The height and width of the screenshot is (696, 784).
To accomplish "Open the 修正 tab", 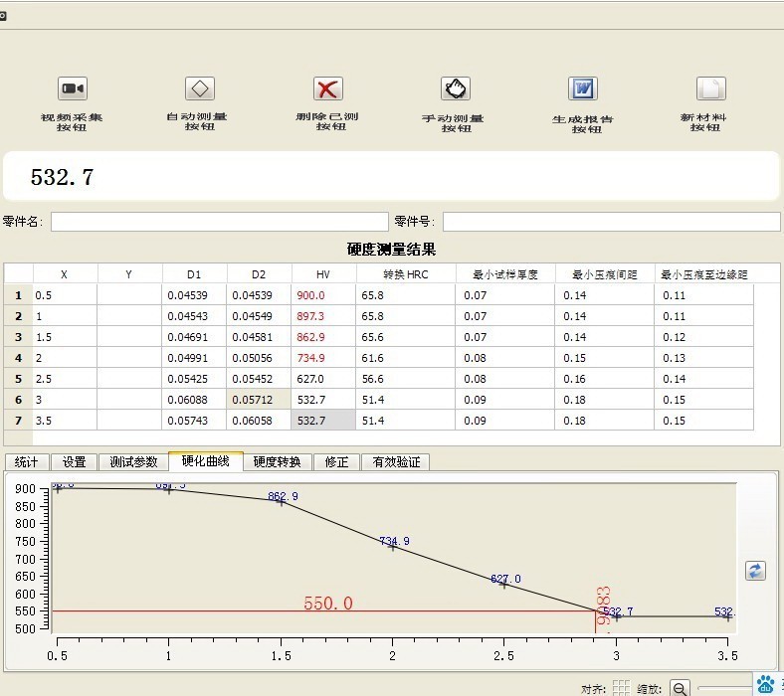I will click(x=337, y=462).
